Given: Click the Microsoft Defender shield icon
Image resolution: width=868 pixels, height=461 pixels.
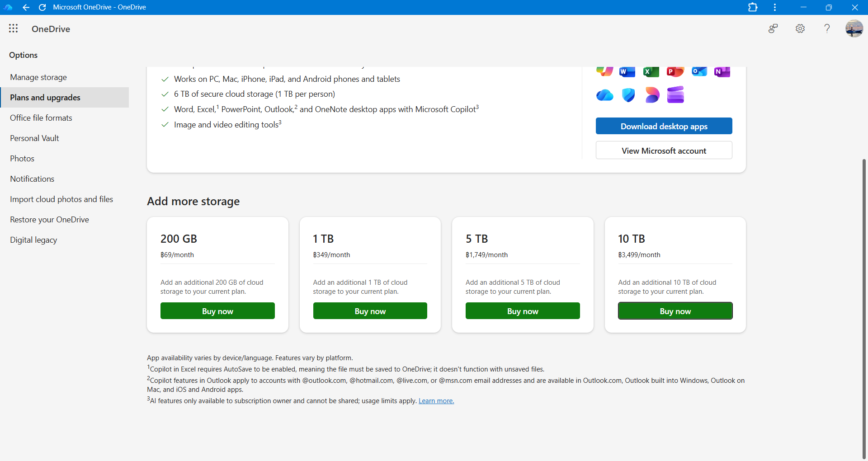Looking at the screenshot, I should click(x=628, y=95).
